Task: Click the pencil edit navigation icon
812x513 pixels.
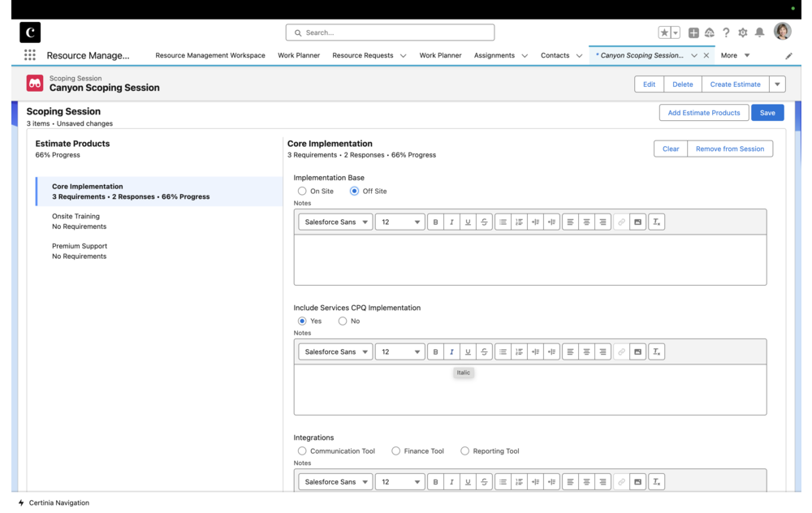Action: [788, 55]
